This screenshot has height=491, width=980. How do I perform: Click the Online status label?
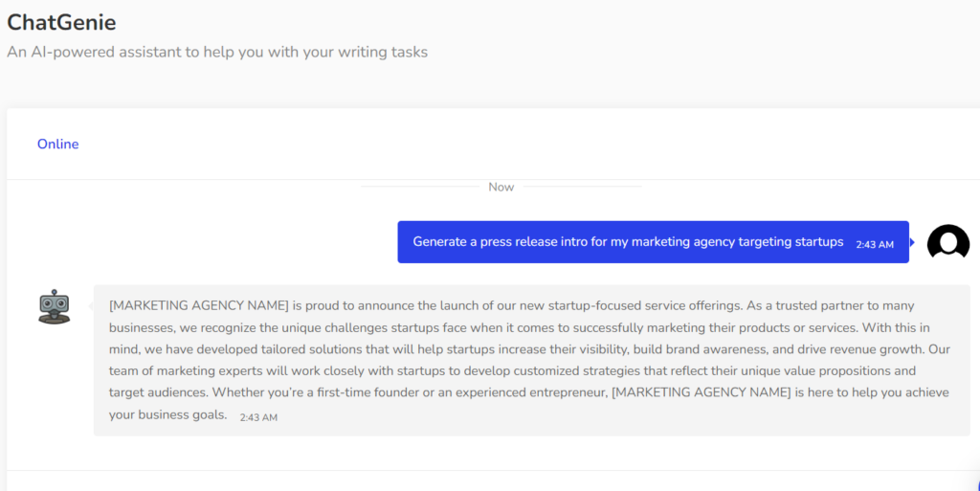pos(57,144)
